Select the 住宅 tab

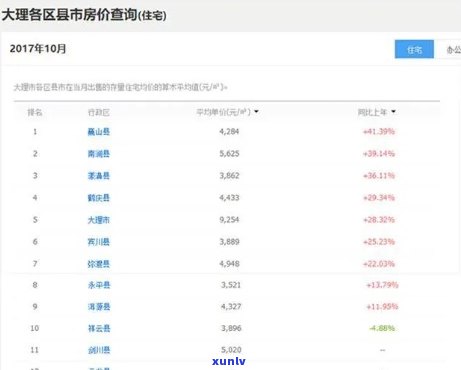coord(414,49)
